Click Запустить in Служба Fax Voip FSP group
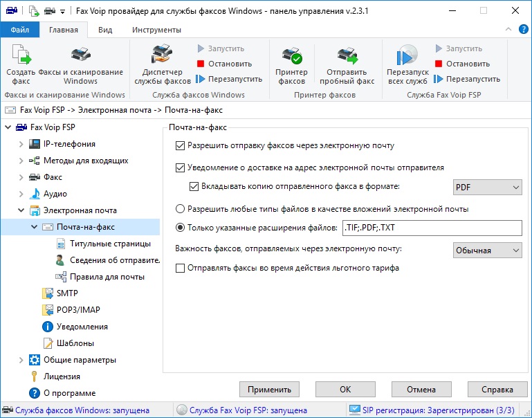This screenshot has height=418, width=532. [x=459, y=48]
